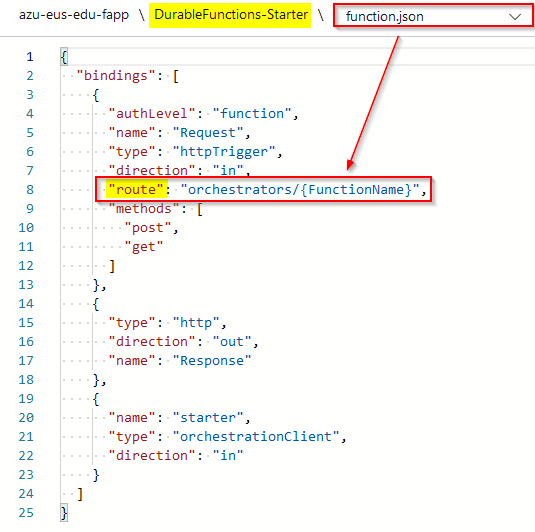Click the "get" entry in methods
535x532 pixels.
[144, 246]
